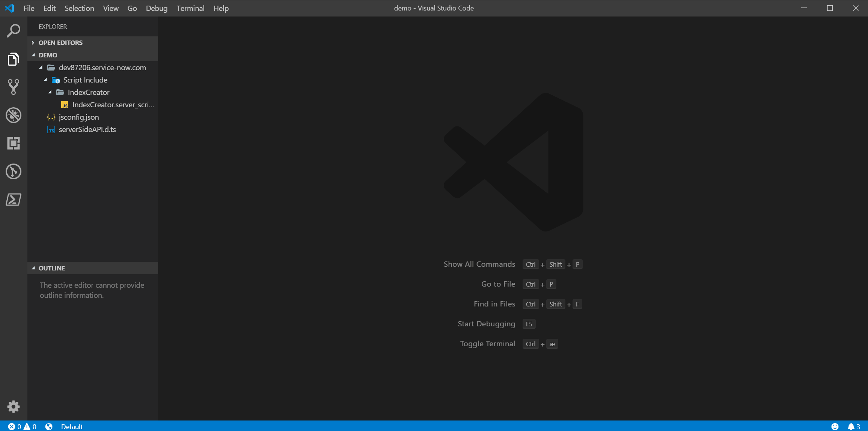Open the Debug view icon
Screen dimensions: 868x431
click(14, 115)
